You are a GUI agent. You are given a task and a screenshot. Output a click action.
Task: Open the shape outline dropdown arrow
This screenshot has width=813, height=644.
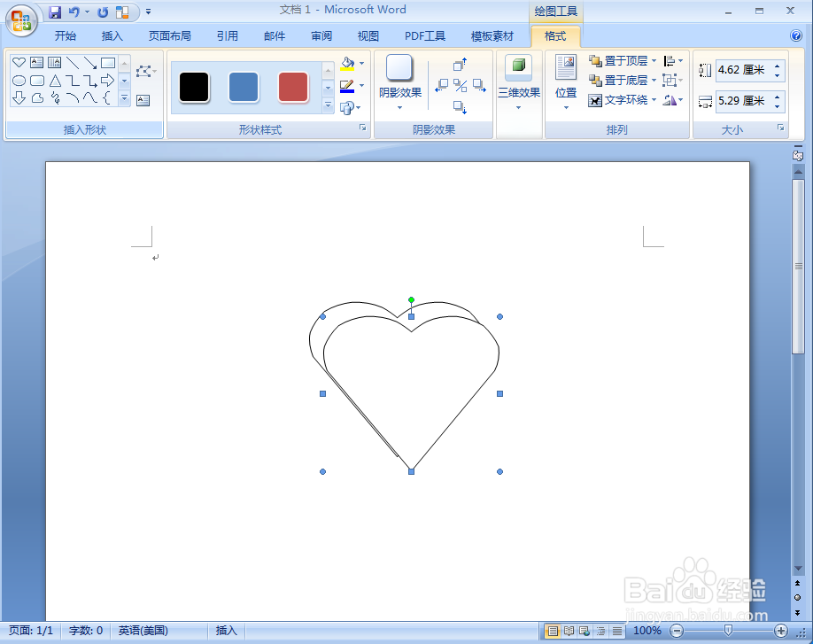(362, 86)
